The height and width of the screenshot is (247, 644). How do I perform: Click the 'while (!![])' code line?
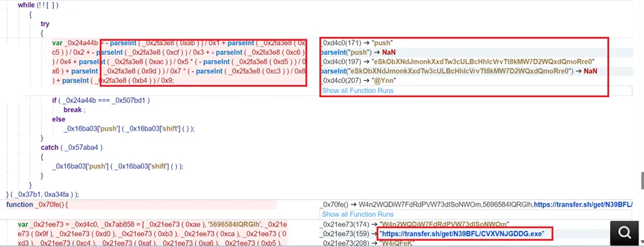pos(38,5)
